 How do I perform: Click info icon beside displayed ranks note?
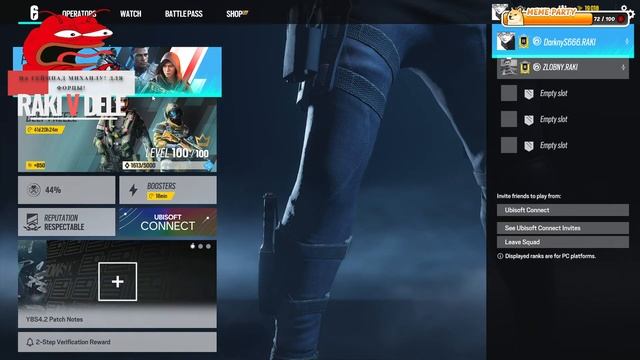click(500, 256)
